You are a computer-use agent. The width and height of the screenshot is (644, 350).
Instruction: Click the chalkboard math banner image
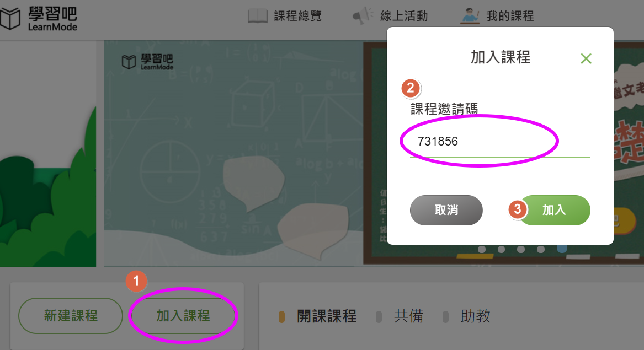[233, 153]
